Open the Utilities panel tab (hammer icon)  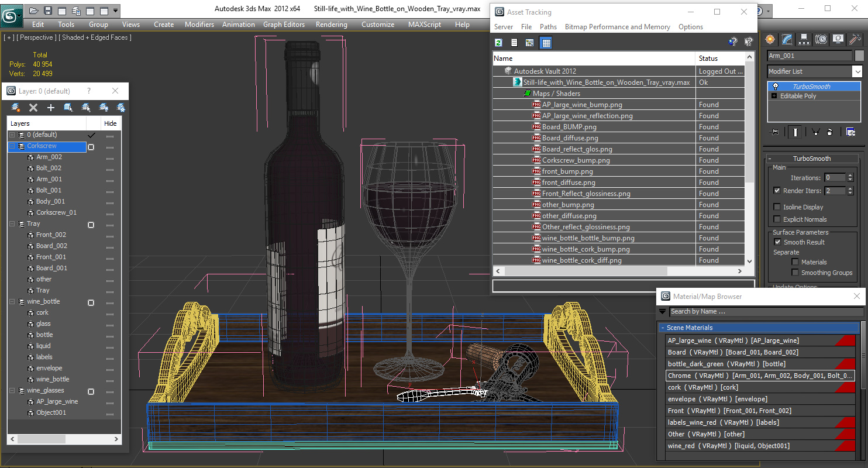pyautogui.click(x=855, y=39)
